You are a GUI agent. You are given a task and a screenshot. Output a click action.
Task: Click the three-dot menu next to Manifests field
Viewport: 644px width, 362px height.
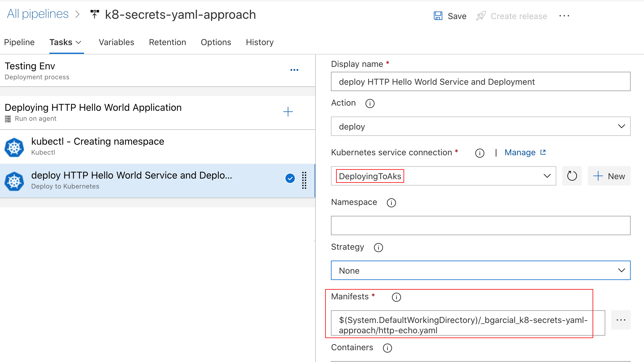[621, 320]
